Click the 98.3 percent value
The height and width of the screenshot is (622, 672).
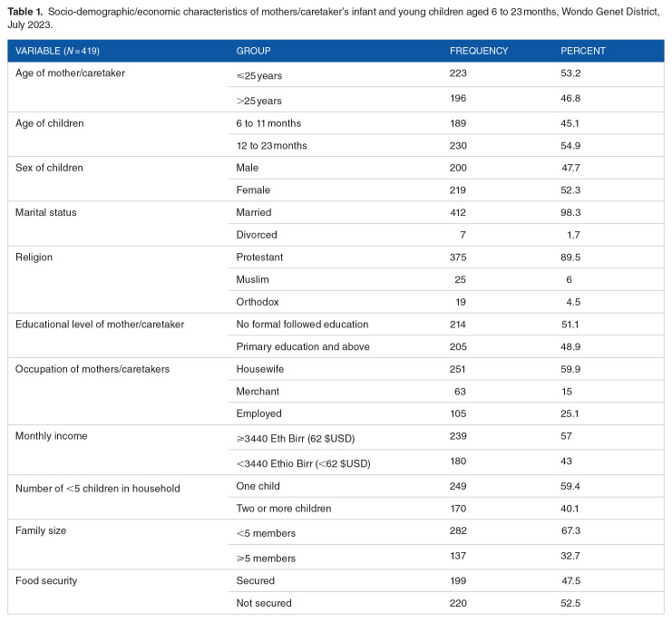pos(570,212)
